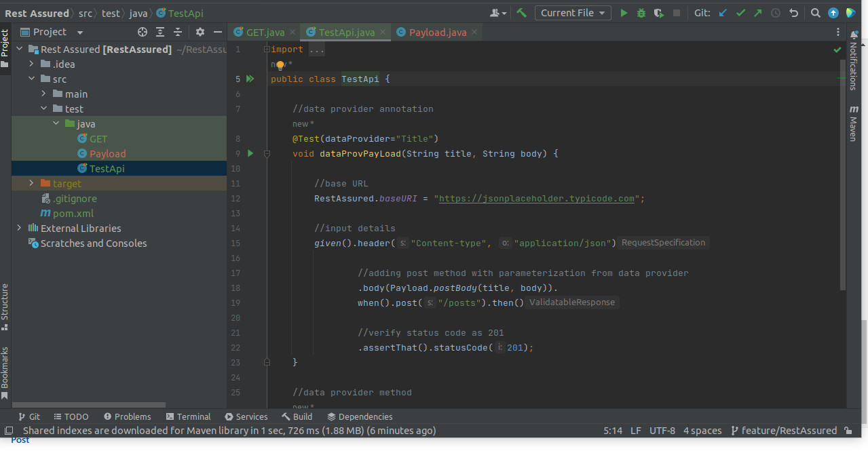868x451 pixels.
Task: Update project with Git blue arrow
Action: pyautogui.click(x=723, y=13)
